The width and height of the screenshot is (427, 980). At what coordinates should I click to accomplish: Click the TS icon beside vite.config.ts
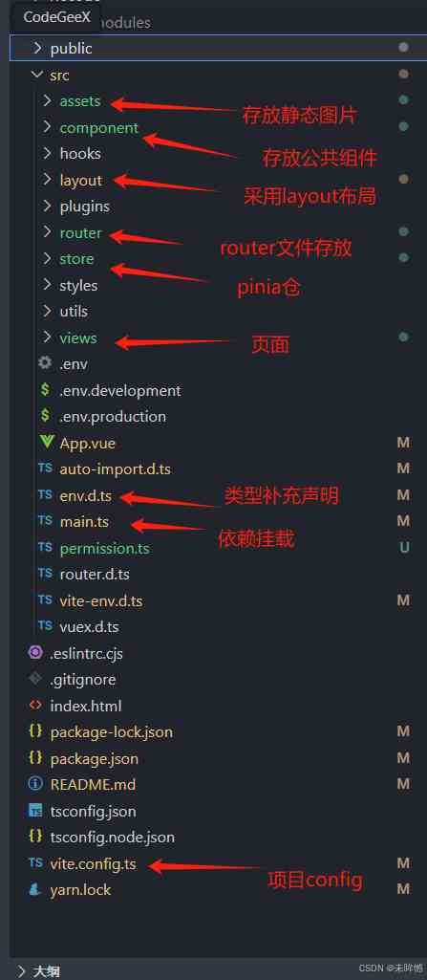point(35,863)
